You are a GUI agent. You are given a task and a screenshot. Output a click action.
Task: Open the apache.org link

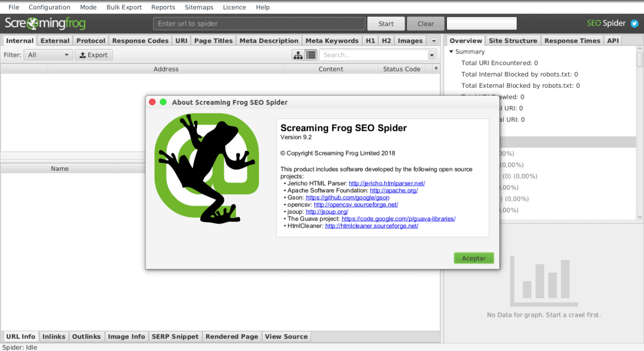(x=394, y=190)
